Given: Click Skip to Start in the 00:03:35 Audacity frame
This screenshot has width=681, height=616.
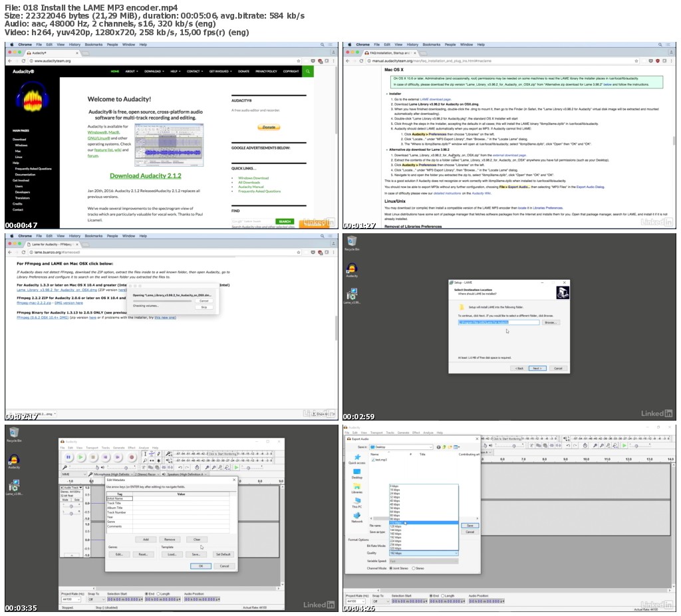Looking at the screenshot, I should 105,457.
